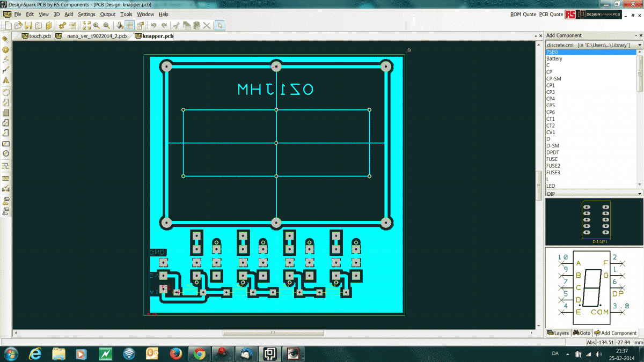Click the Delete X icon

pos(207,25)
